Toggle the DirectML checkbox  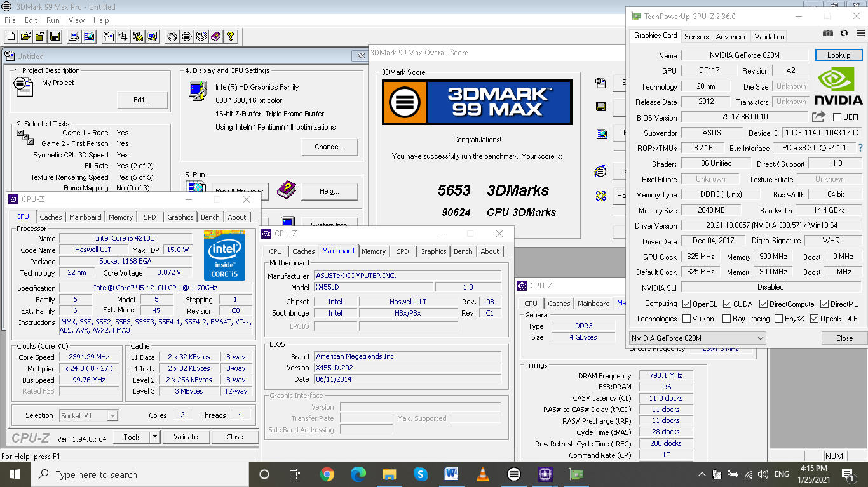click(x=824, y=304)
